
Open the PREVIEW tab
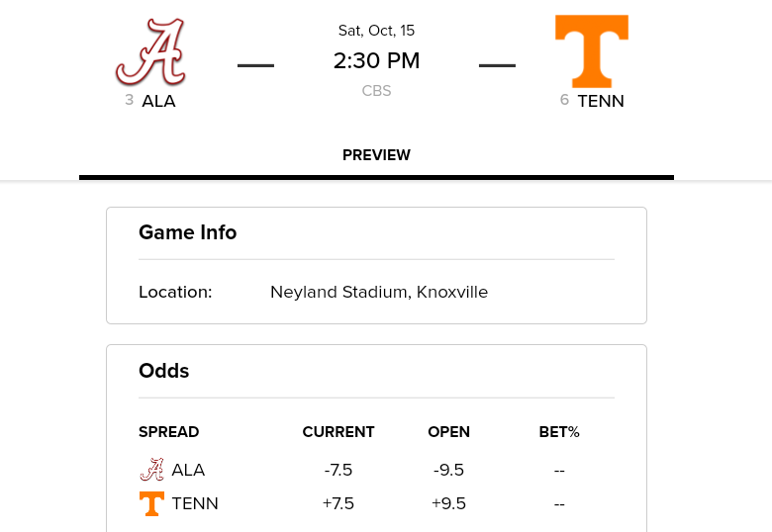[376, 155]
